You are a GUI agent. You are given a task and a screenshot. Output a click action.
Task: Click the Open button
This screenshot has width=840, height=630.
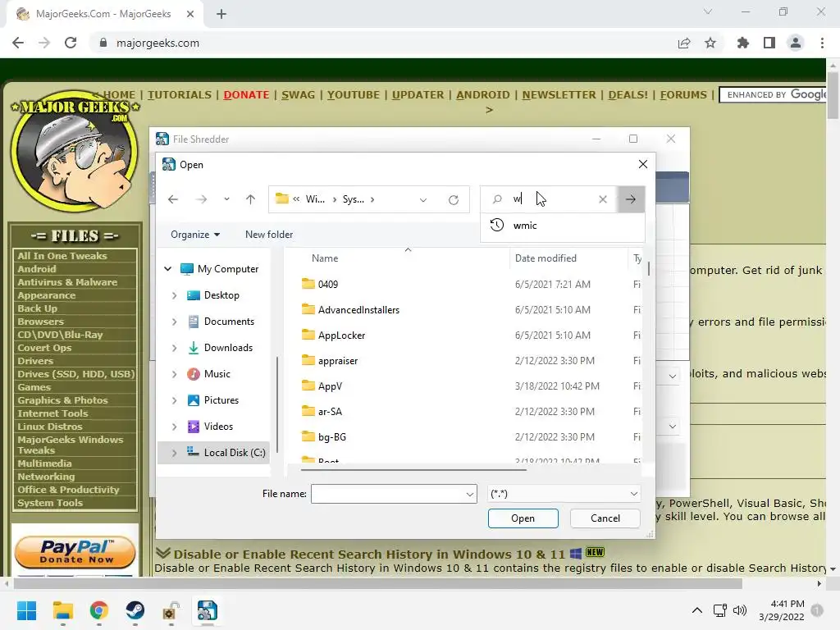[x=523, y=518]
